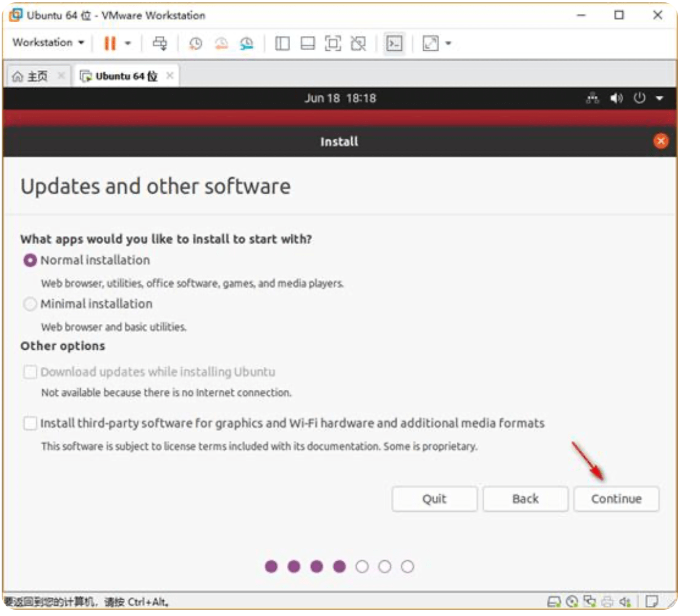Select Normal installation
The image size is (700, 616).
[x=30, y=261]
